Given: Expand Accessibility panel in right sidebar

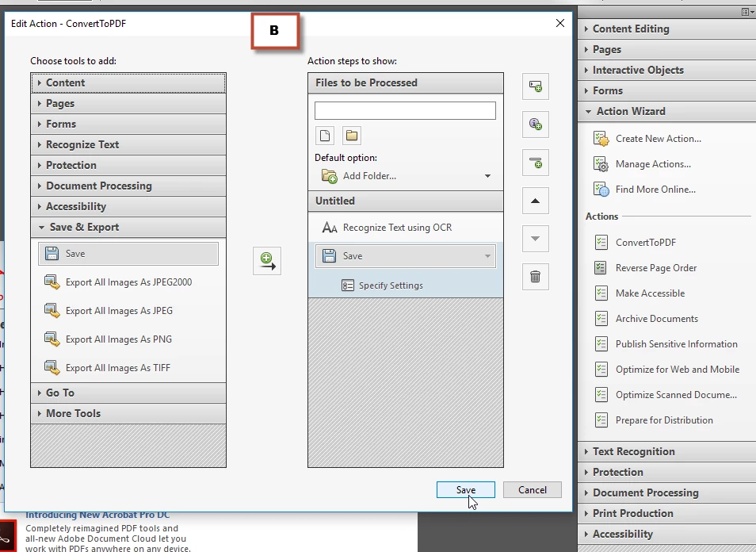Looking at the screenshot, I should (666, 534).
